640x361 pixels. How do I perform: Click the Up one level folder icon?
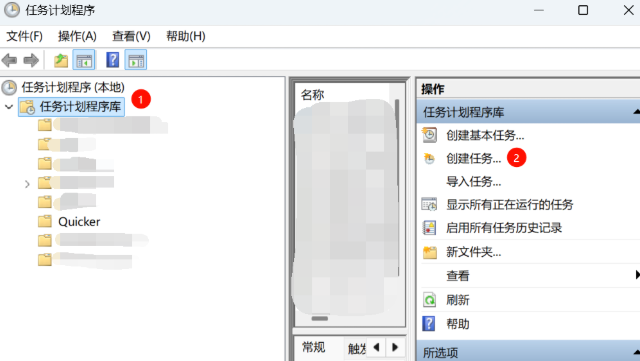click(61, 60)
